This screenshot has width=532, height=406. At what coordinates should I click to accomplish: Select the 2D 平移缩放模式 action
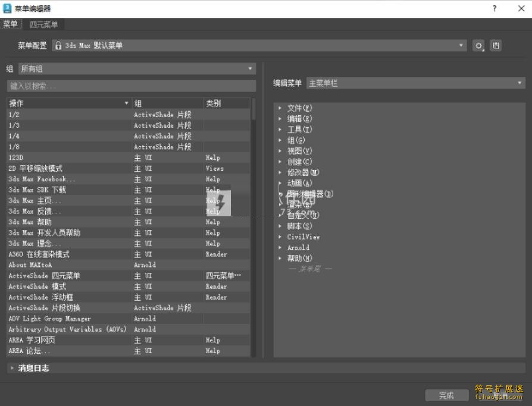click(129, 168)
